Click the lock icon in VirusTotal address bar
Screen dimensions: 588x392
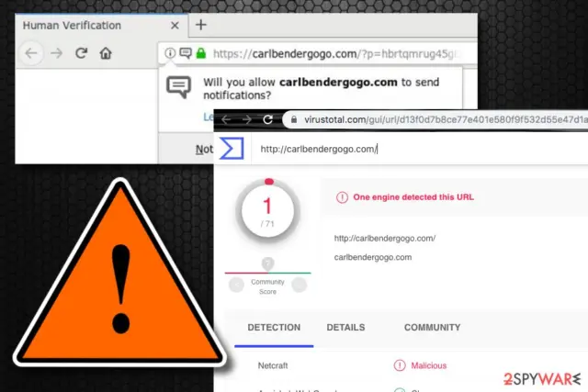(x=294, y=119)
